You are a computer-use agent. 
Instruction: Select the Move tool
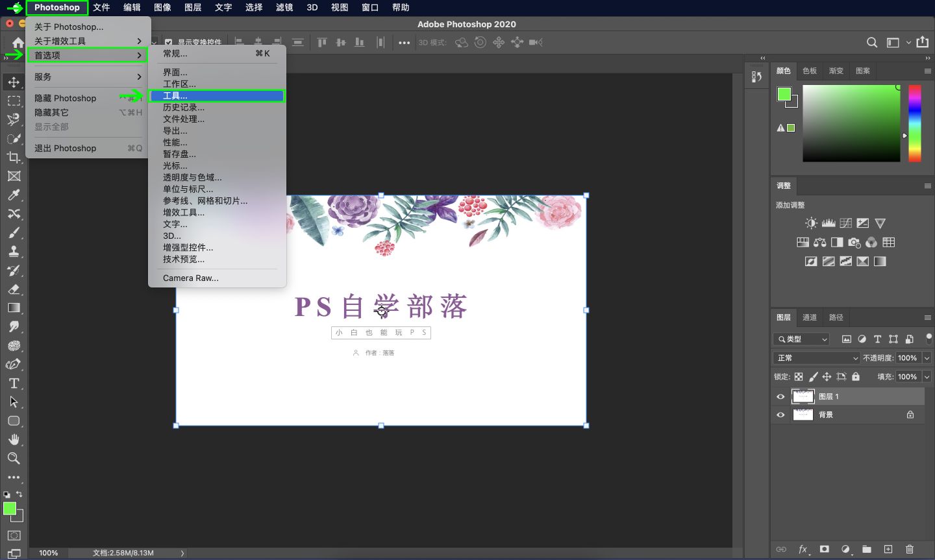pos(14,82)
